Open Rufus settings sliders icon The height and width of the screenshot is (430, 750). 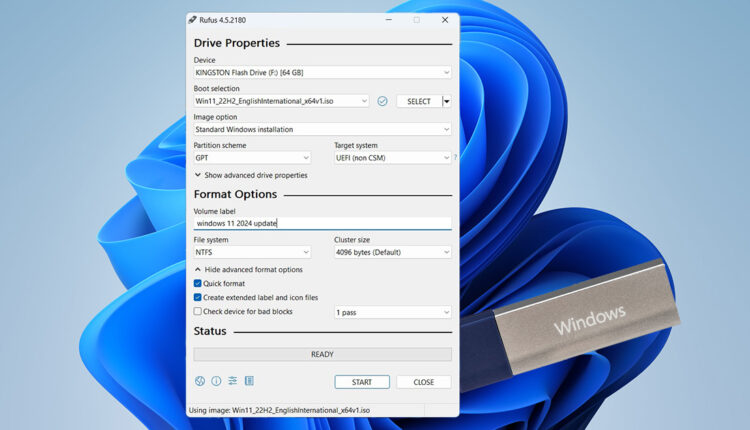click(232, 381)
